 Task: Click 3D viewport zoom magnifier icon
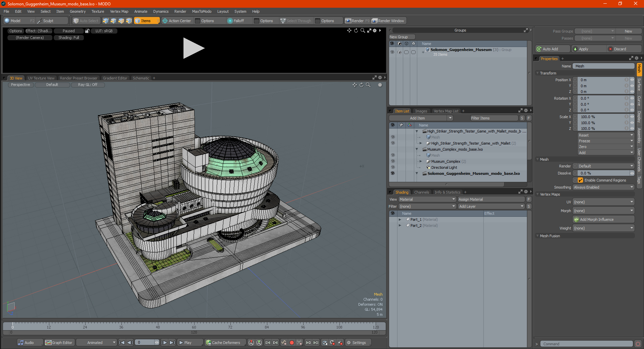point(368,85)
